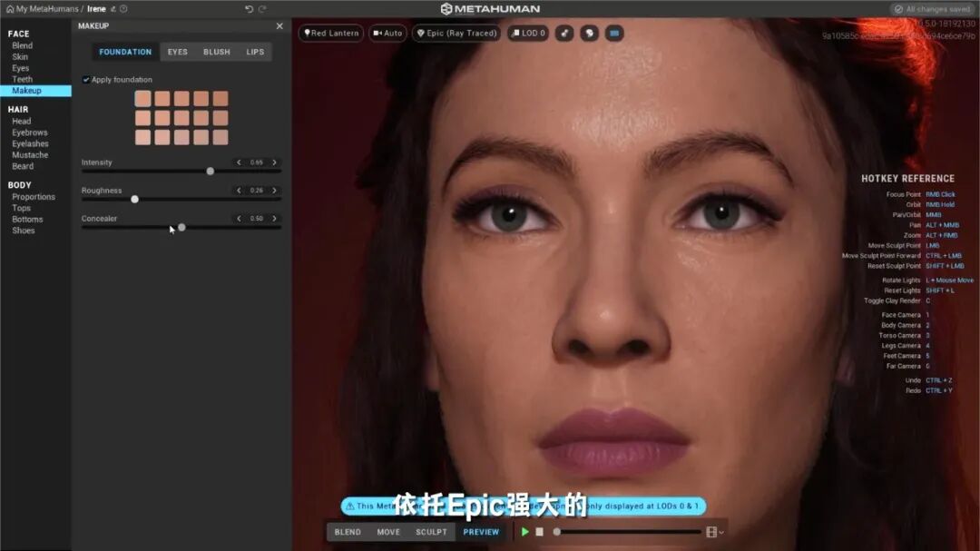This screenshot has width=980, height=551.
Task: Open Teeth under Face section
Action: pos(23,80)
